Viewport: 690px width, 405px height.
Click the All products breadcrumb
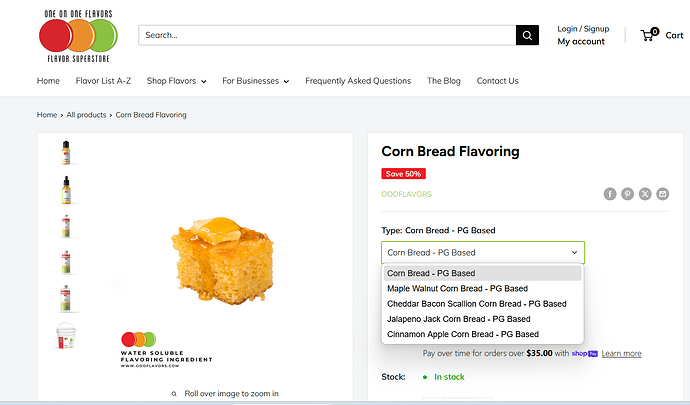(86, 115)
